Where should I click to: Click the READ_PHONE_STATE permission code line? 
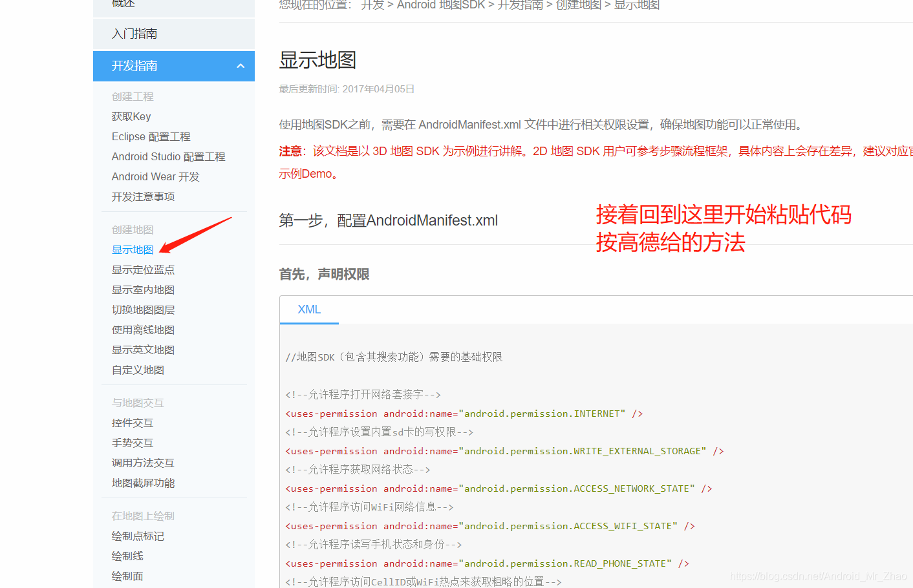click(x=487, y=563)
